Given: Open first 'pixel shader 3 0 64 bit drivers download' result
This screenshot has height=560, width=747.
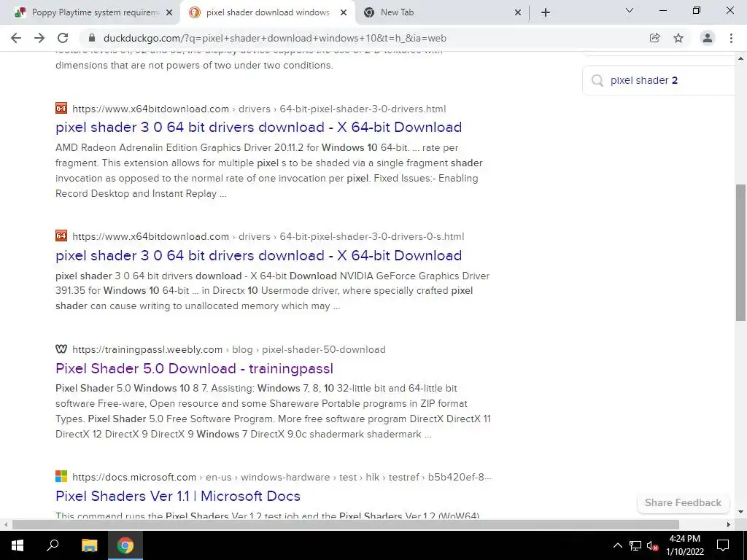Looking at the screenshot, I should click(x=259, y=127).
